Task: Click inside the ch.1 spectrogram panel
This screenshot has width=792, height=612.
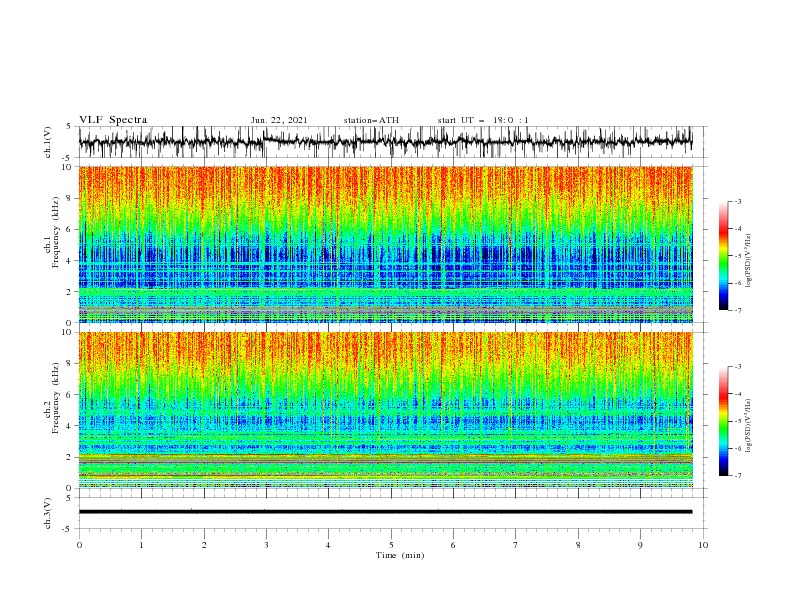Action: tap(386, 244)
